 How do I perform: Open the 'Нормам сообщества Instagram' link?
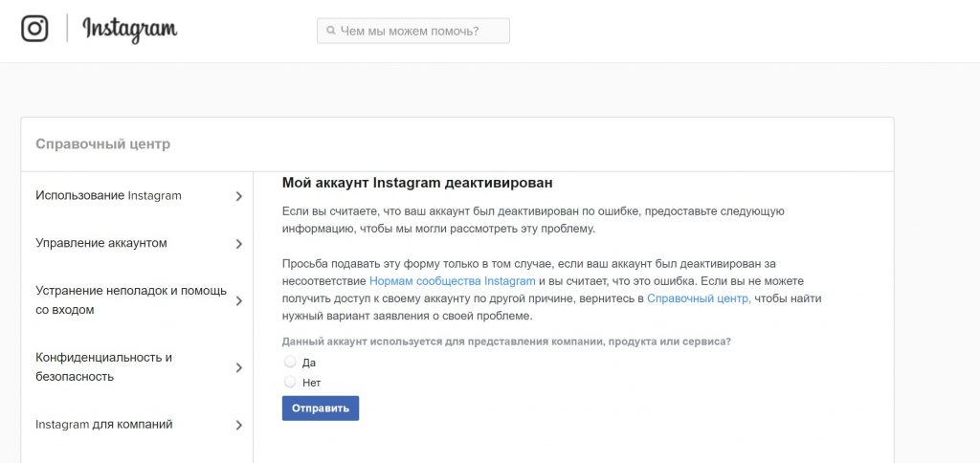[452, 281]
